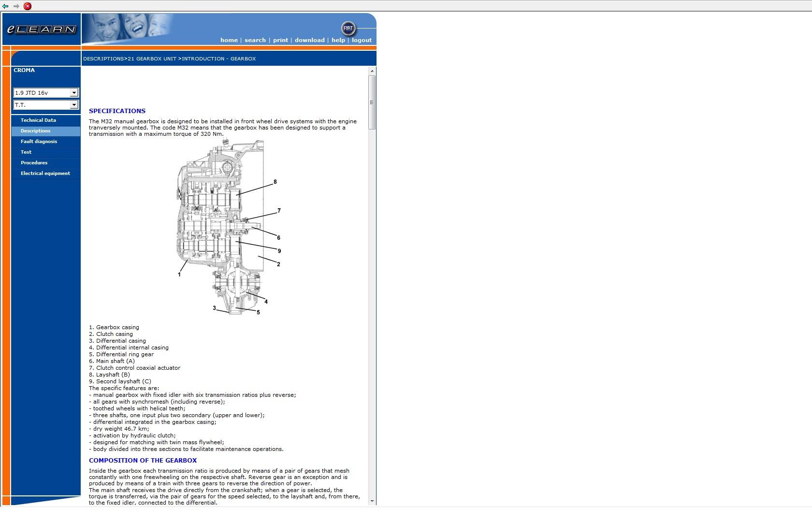Open the T.T. version dropdown
The width and height of the screenshot is (812, 522).
(46, 105)
